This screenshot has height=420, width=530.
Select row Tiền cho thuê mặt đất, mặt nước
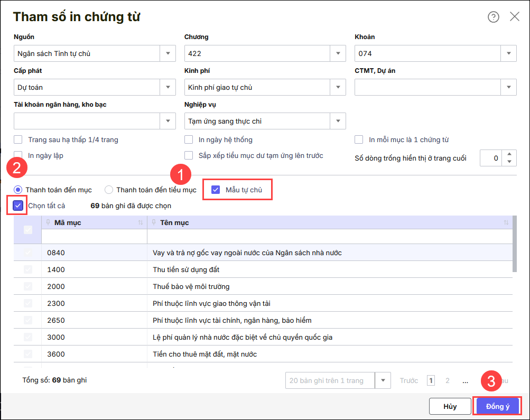pyautogui.click(x=263, y=354)
